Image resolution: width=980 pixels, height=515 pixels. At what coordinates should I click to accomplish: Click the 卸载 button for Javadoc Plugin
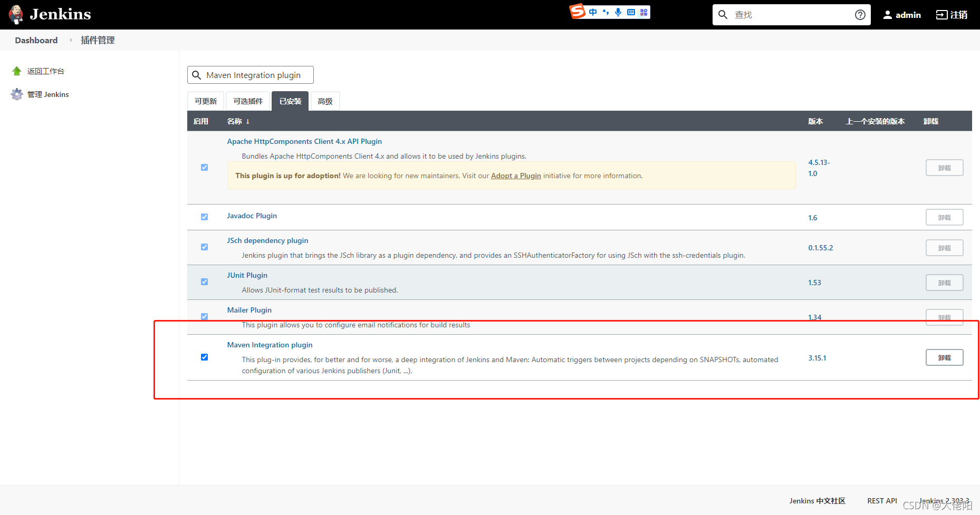(945, 217)
